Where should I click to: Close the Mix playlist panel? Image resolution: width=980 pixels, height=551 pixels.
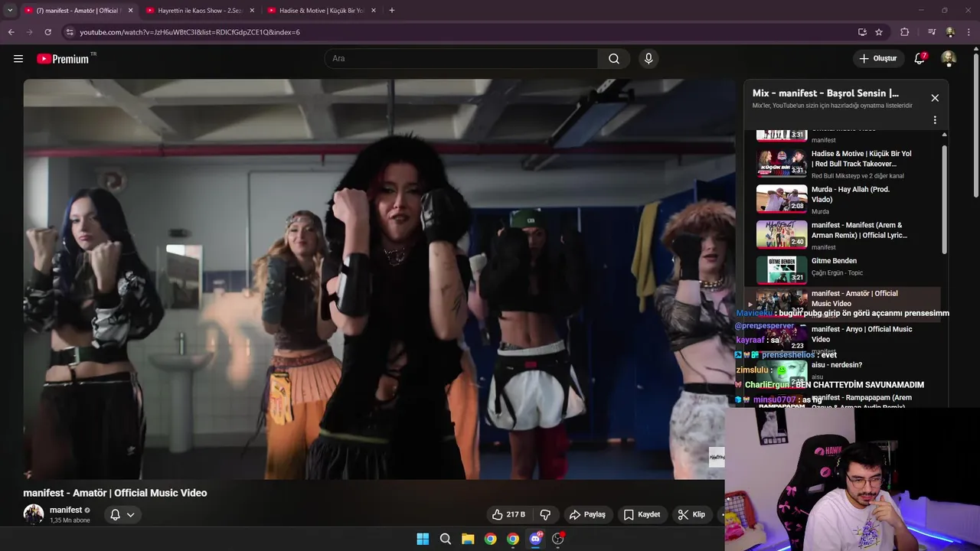(x=935, y=98)
